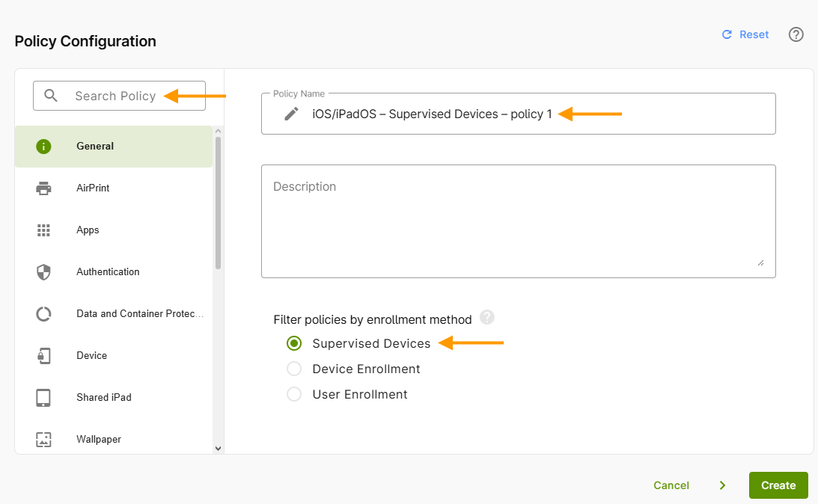Screen dimensions: 818x504
Task: Click into the Description text area
Action: point(519,221)
